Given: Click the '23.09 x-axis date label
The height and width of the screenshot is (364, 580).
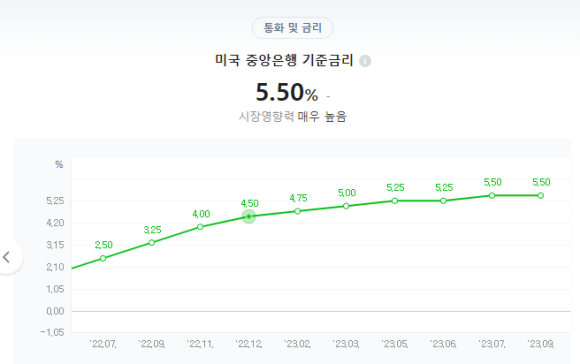Looking at the screenshot, I should tap(541, 344).
